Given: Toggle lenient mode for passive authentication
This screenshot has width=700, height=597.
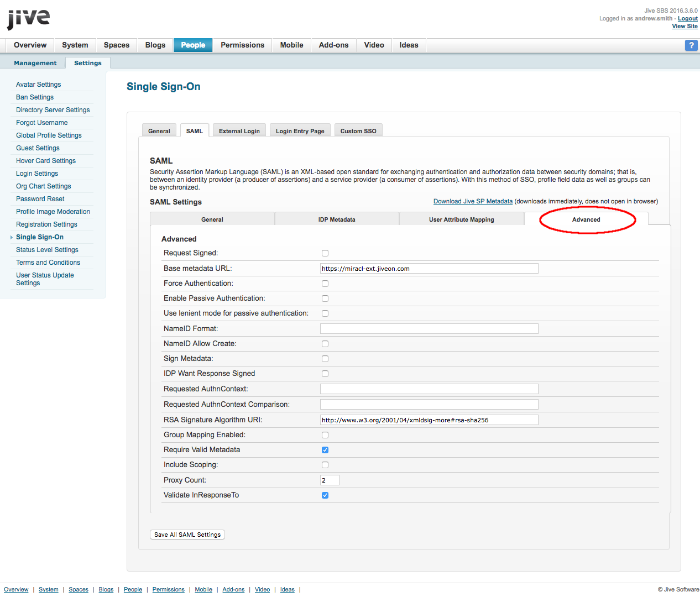Looking at the screenshot, I should tap(325, 313).
